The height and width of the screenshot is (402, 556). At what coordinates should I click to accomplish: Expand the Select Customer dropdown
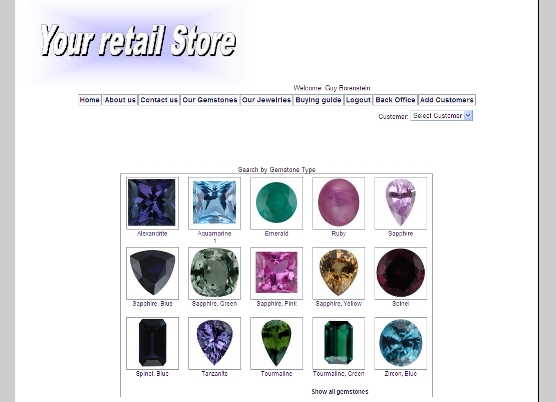pyautogui.click(x=441, y=116)
